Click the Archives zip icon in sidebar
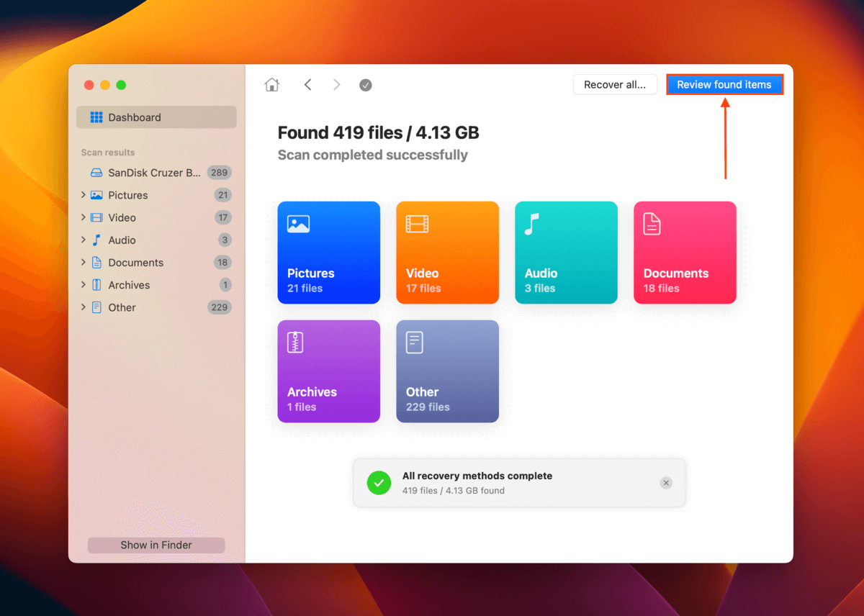Image resolution: width=864 pixels, height=616 pixels. click(x=96, y=285)
